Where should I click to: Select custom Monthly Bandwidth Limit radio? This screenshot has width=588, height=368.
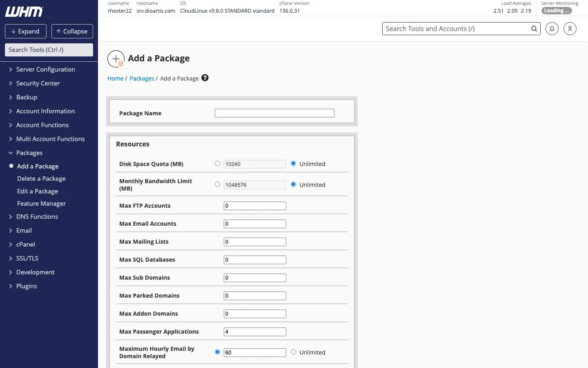[217, 184]
